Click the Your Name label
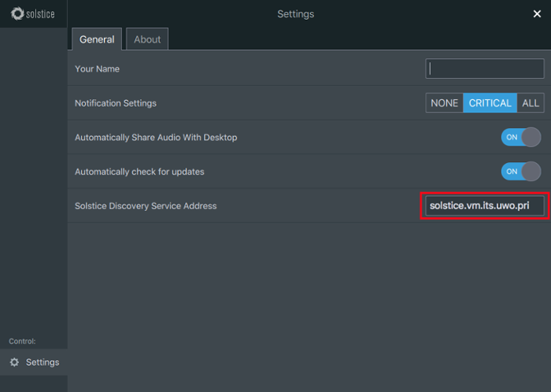The height and width of the screenshot is (392, 551). [97, 69]
